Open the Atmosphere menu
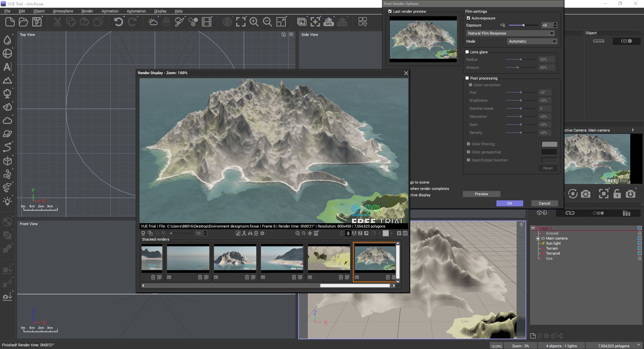Screen dimensions: 644x349 (x=63, y=11)
